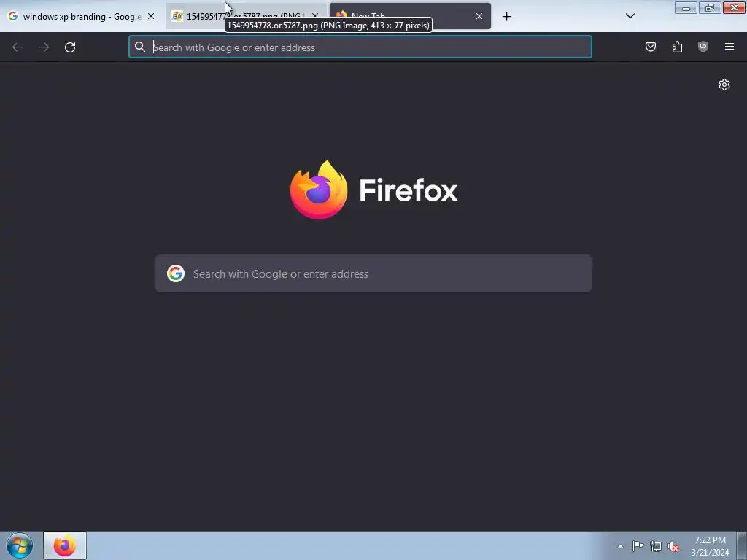Minimize the Firefox window
Viewport: 747px width, 560px height.
(x=686, y=8)
